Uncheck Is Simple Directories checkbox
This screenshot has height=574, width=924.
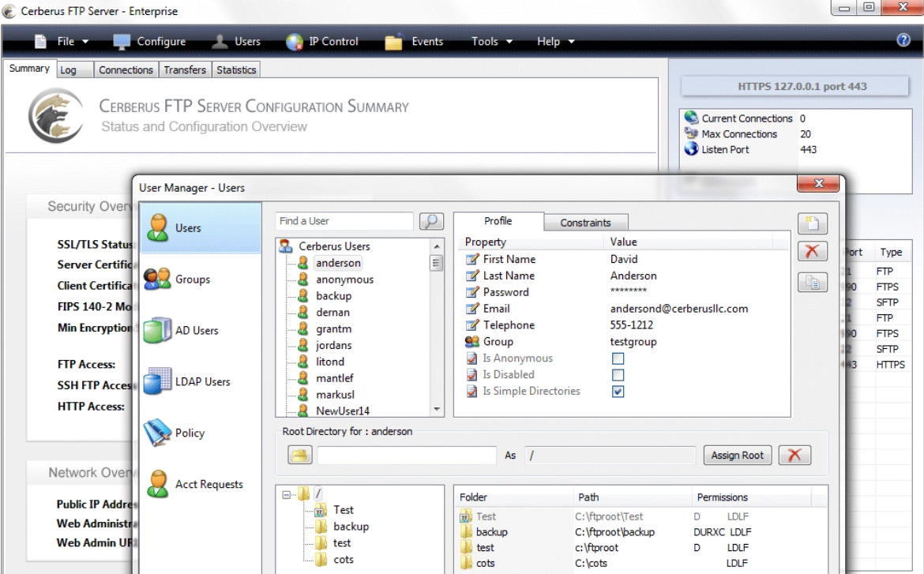(x=618, y=392)
